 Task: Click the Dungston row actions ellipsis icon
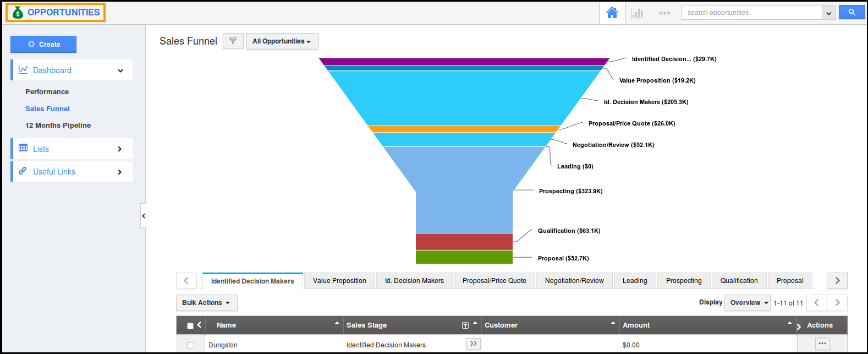point(822,344)
